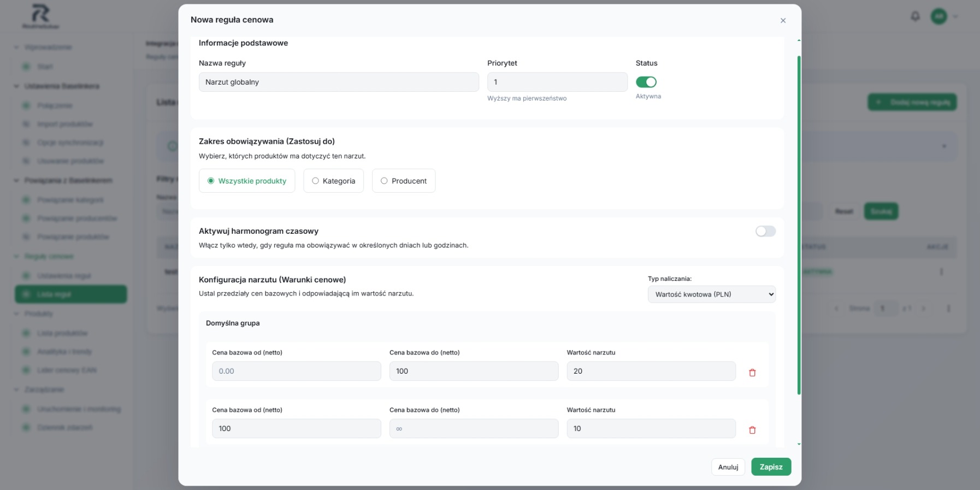Click the Dziennik zdarzeń icon in background sidebar
The width and height of the screenshot is (980, 490).
(26, 427)
